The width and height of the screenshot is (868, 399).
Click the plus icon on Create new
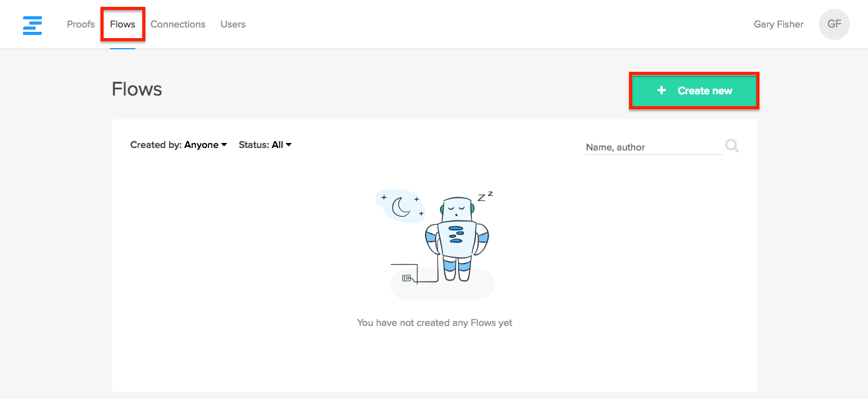pos(661,91)
